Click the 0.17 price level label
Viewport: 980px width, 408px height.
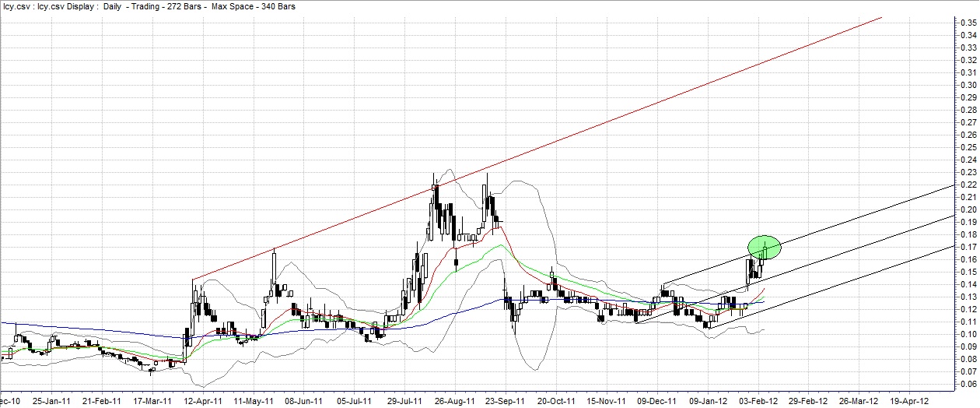pos(968,247)
